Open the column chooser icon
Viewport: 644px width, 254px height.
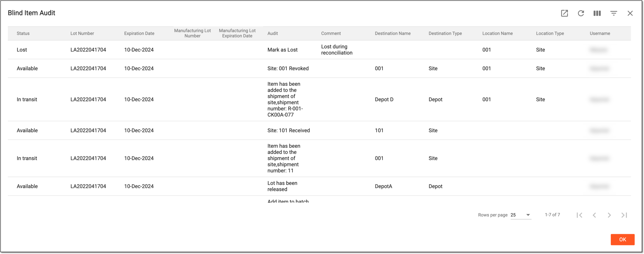point(597,13)
